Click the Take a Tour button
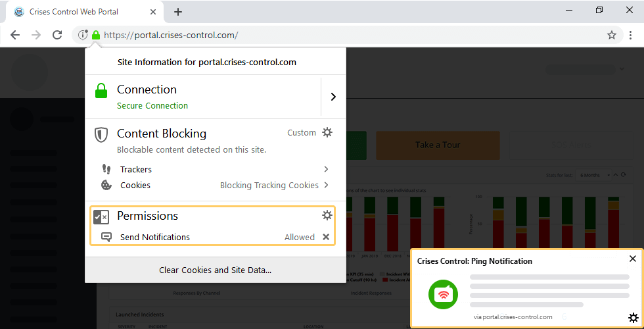644x329 pixels. (x=438, y=145)
